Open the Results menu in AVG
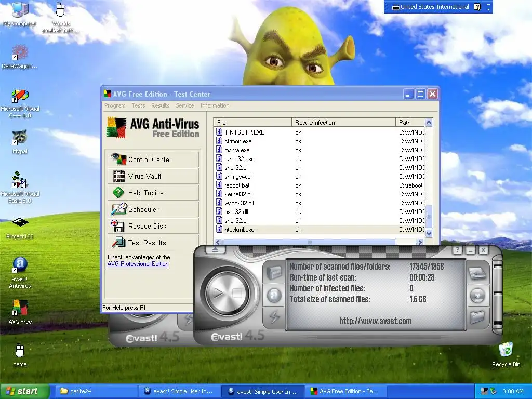Viewport: 532px width, 399px height. 160,105
